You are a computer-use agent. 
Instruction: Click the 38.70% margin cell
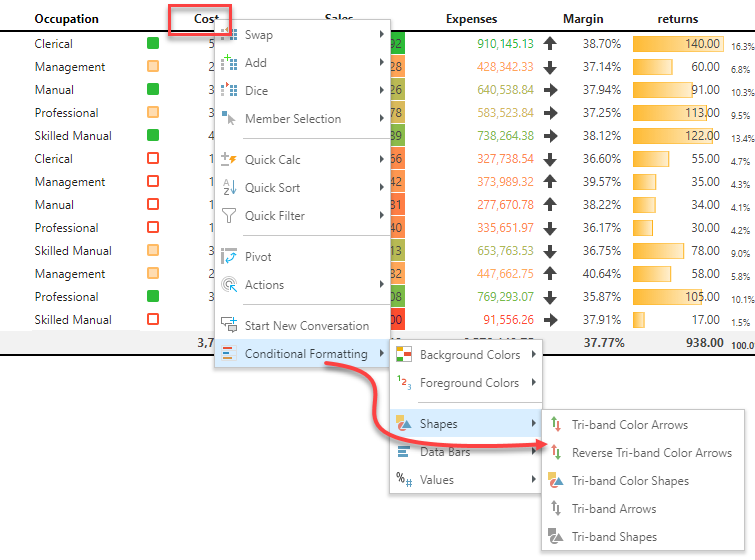click(x=602, y=44)
